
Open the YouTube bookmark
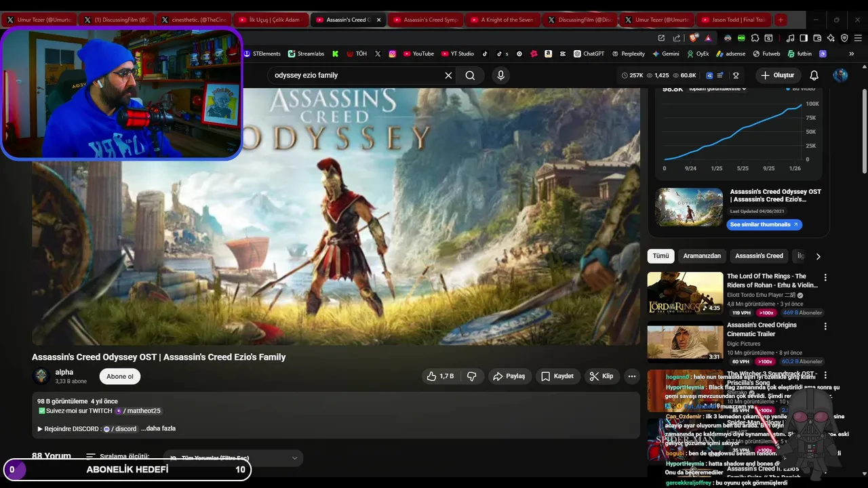pyautogui.click(x=418, y=54)
